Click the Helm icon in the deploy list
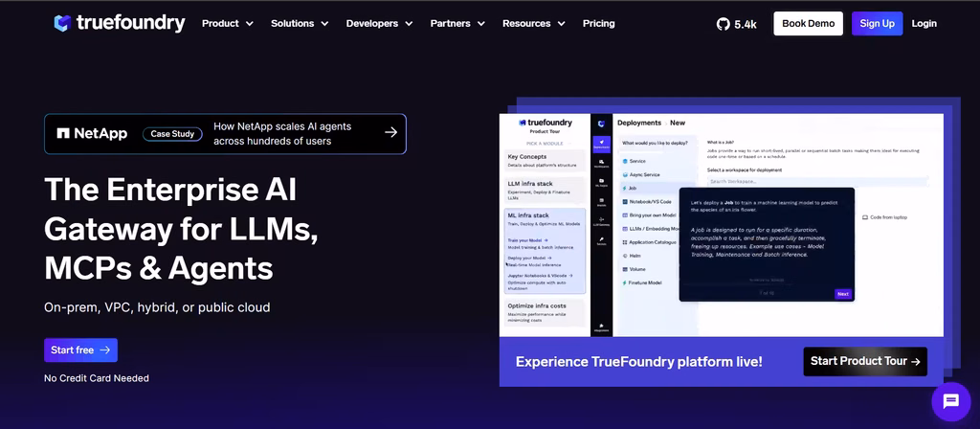The image size is (980, 429). tap(624, 256)
